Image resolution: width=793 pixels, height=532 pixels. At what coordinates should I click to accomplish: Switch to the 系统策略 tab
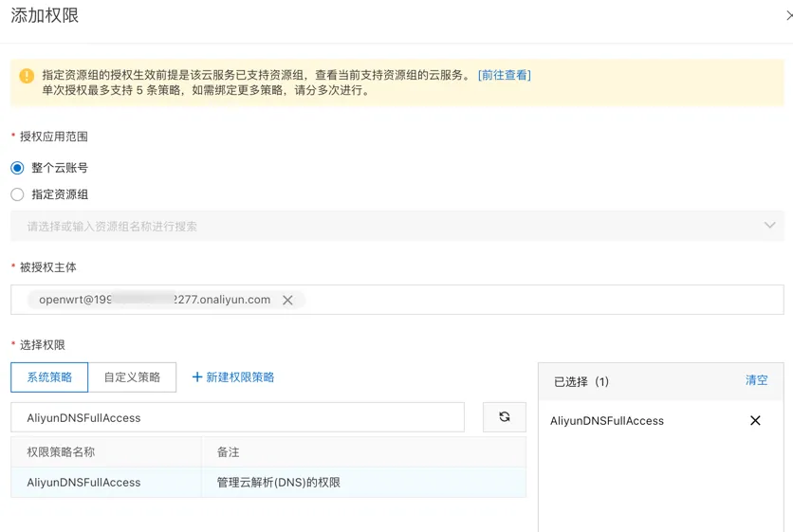point(49,376)
